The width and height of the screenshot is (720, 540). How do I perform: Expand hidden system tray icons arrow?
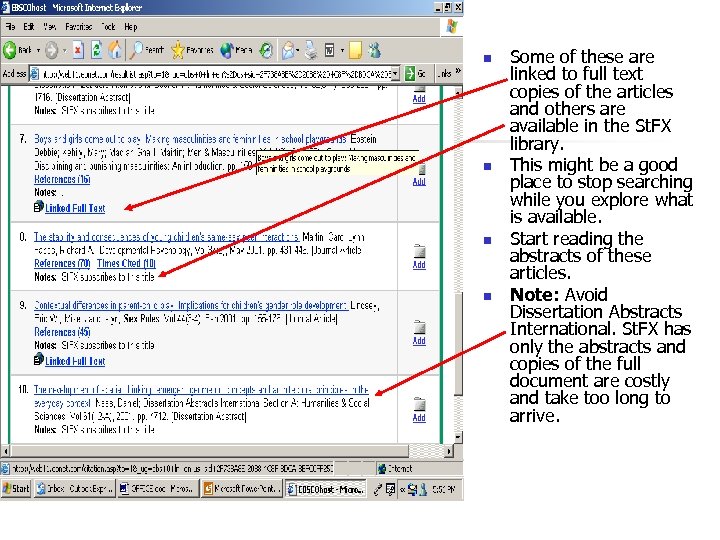coord(402,489)
